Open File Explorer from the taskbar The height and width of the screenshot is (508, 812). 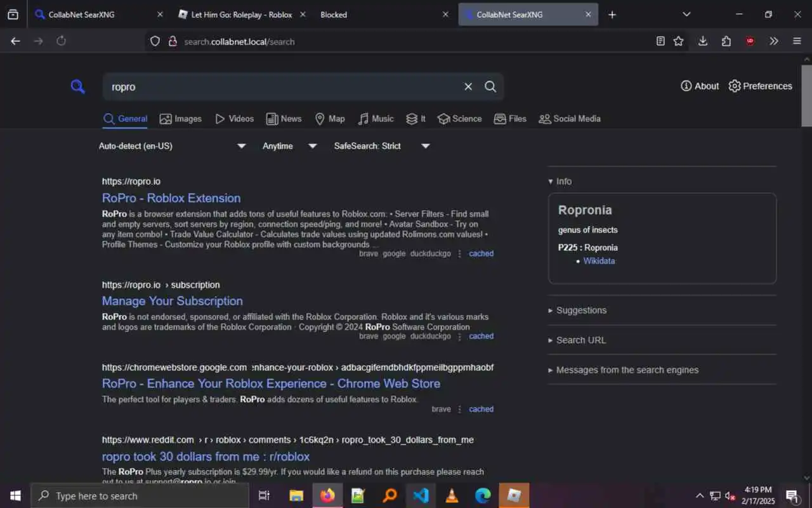coord(296,496)
